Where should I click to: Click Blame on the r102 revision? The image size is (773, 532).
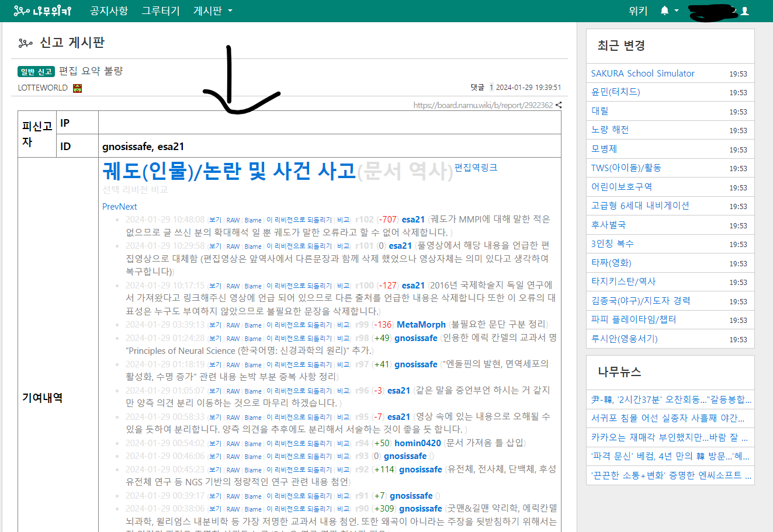(252, 220)
